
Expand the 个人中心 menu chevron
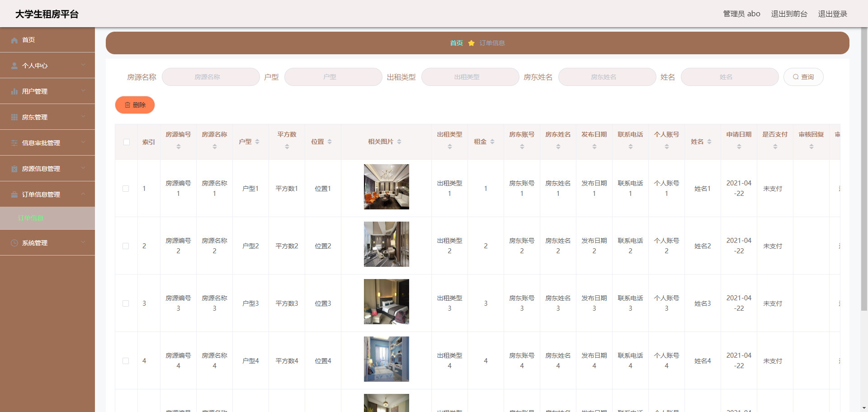coord(83,65)
